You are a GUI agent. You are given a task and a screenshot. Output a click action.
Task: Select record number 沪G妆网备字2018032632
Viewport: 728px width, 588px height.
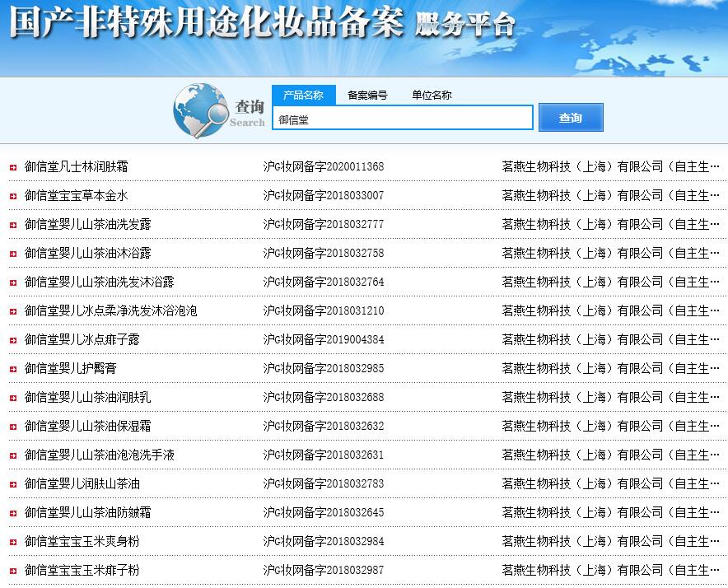[324, 426]
